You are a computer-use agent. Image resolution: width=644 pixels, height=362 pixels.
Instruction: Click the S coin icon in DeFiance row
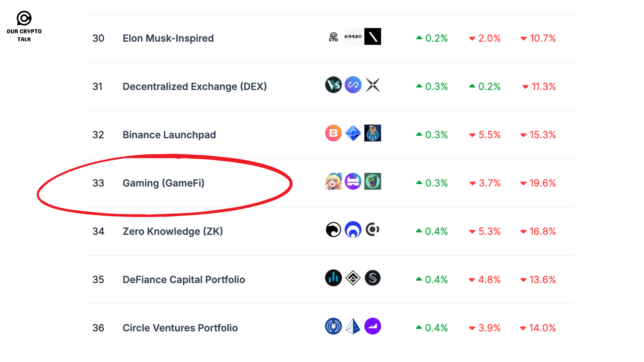click(372, 278)
